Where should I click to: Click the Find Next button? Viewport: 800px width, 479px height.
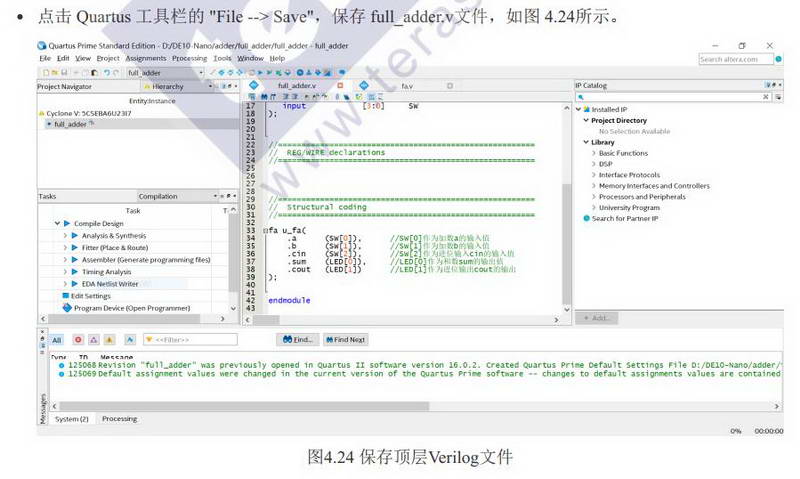coord(345,340)
